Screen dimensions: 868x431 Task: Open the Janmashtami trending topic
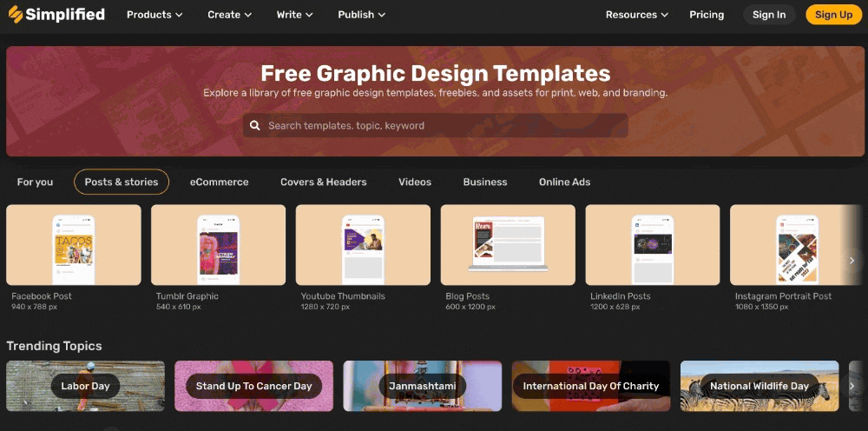coord(423,386)
